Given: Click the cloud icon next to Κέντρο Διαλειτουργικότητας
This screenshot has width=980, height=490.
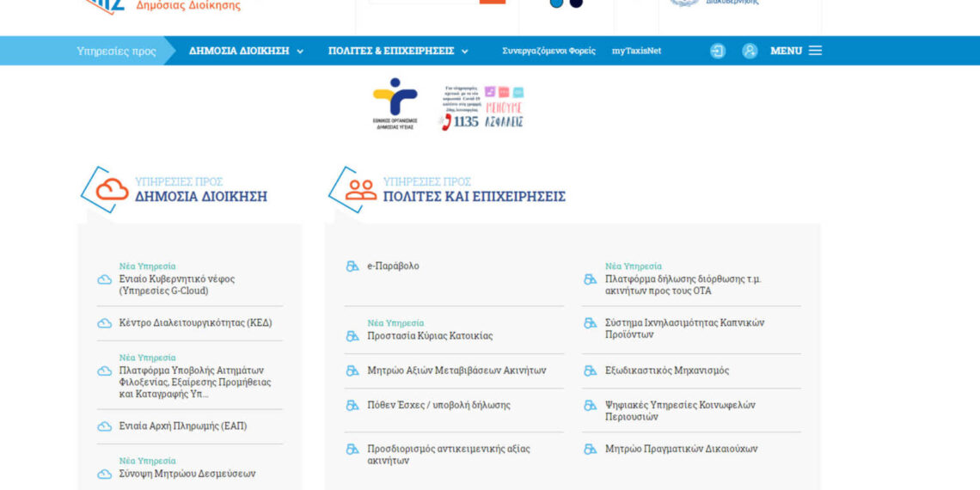Looking at the screenshot, I should point(105,323).
